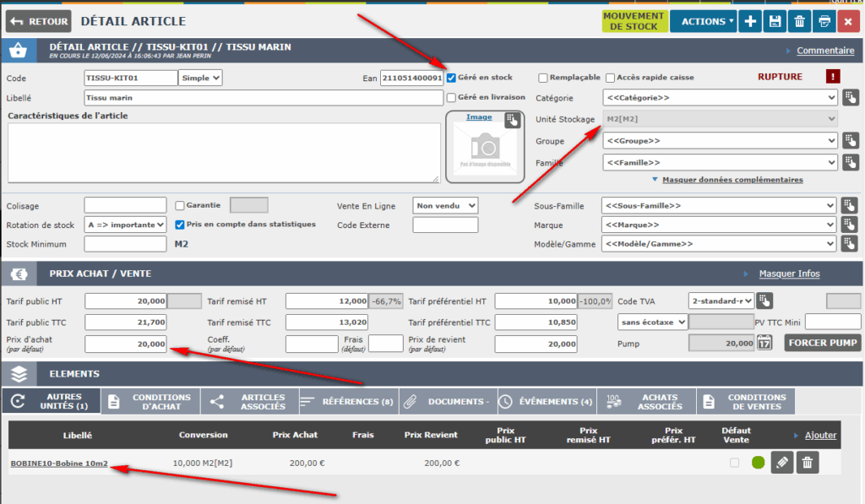Click the green status dot for BOBINE10
Viewport: 865px width, 504px height.
[x=758, y=462]
